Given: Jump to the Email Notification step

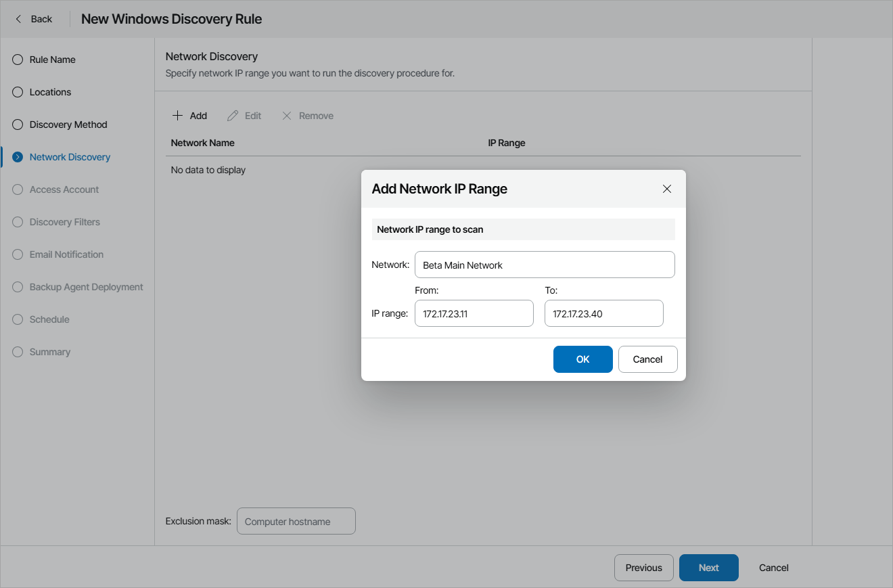Looking at the screenshot, I should click(x=66, y=254).
